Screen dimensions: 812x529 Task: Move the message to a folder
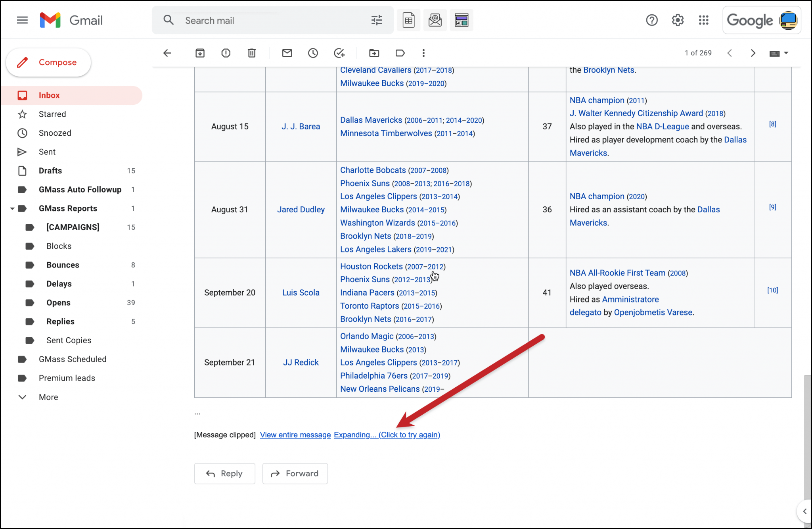point(374,53)
